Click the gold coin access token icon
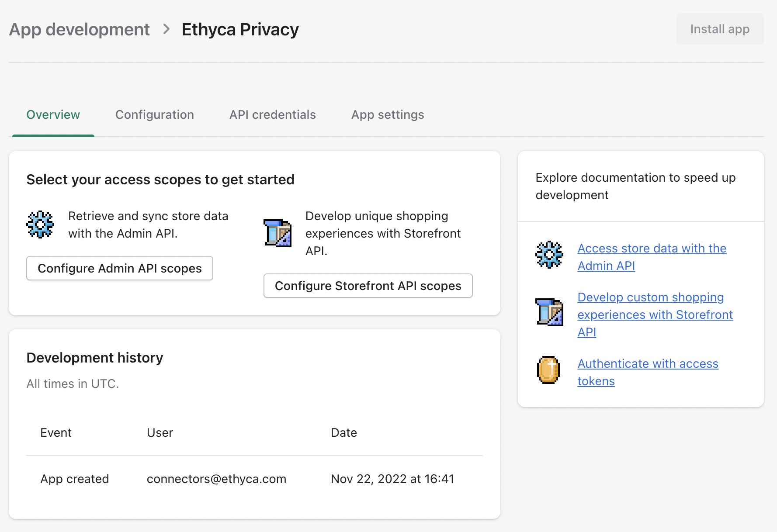The height and width of the screenshot is (532, 777). coord(548,370)
